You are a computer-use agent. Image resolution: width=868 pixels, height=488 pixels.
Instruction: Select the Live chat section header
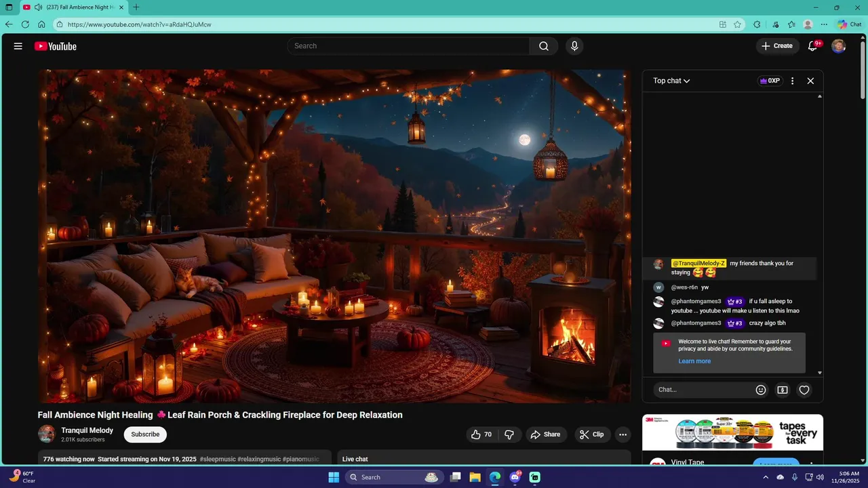click(355, 460)
